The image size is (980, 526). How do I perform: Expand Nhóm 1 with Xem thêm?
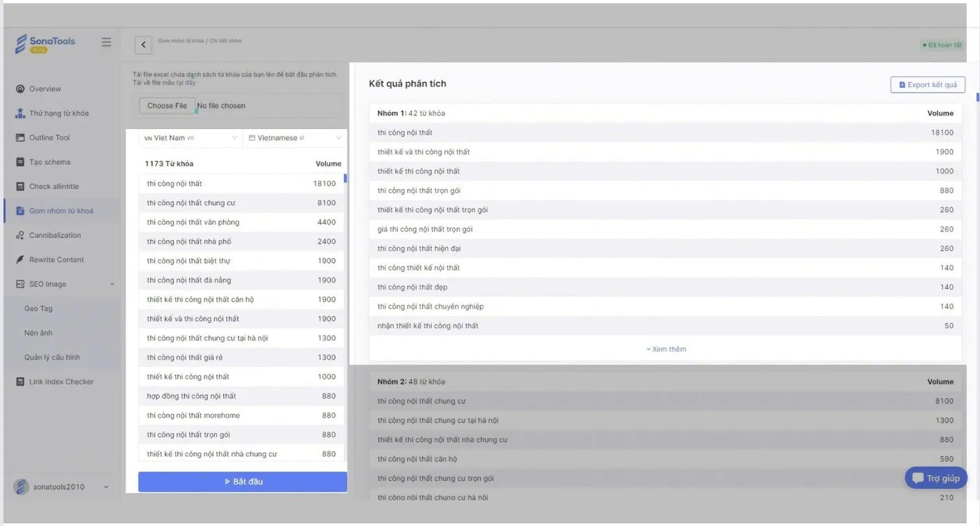[665, 349]
